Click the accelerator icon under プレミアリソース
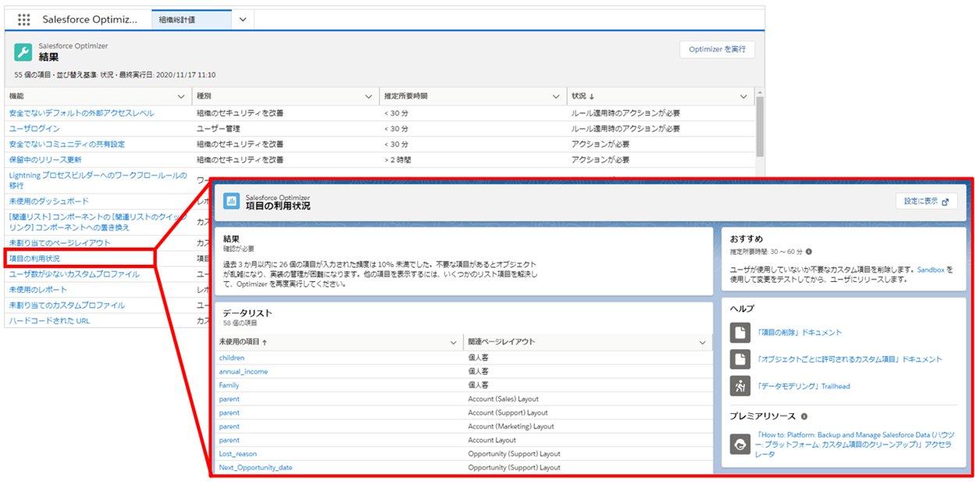Image resolution: width=980 pixels, height=482 pixels. point(739,445)
